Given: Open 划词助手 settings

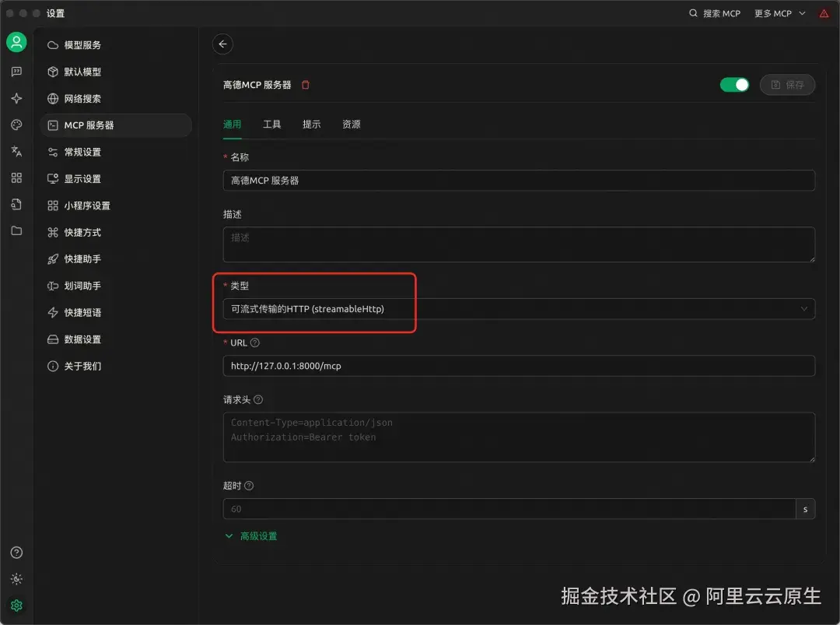Looking at the screenshot, I should [116, 286].
